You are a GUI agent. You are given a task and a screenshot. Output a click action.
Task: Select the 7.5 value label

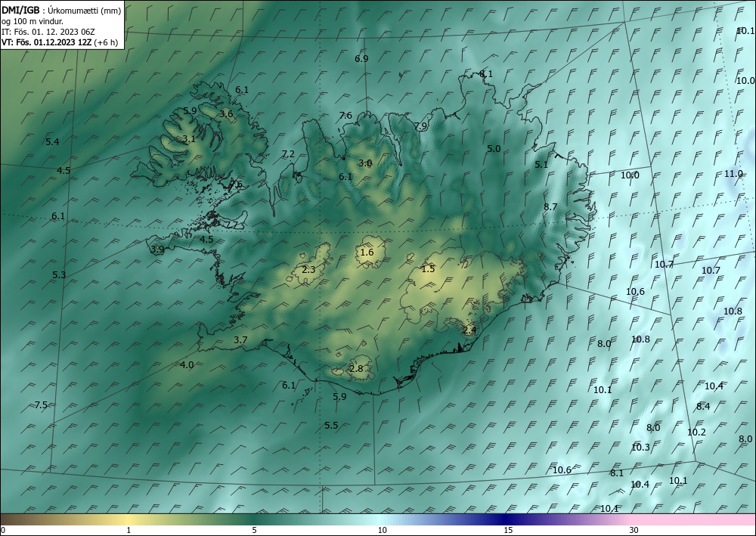tap(41, 405)
